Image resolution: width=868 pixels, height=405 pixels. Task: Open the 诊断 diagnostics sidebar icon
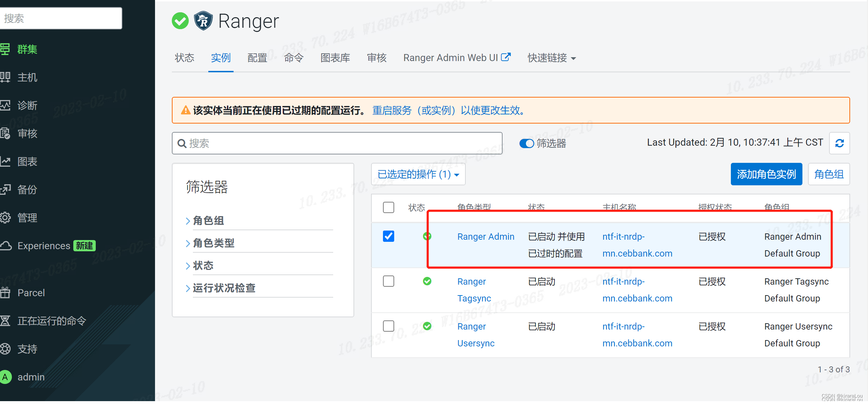5,105
